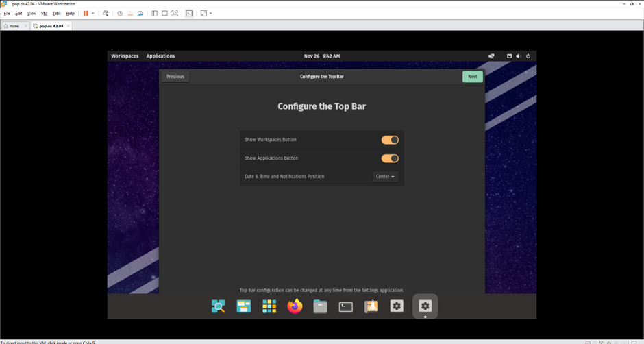Viewport: 644px width, 344px height.
Task: Switch to the Home tab in VMware
Action: [14, 26]
